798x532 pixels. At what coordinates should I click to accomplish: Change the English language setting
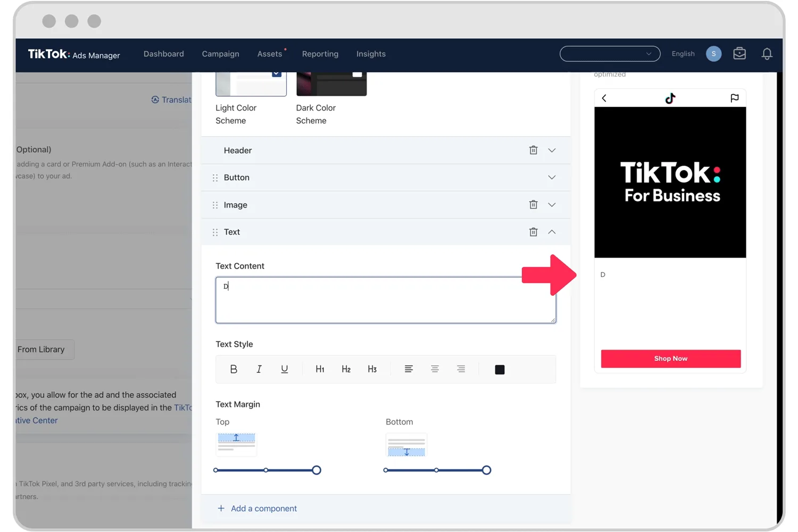(x=683, y=54)
